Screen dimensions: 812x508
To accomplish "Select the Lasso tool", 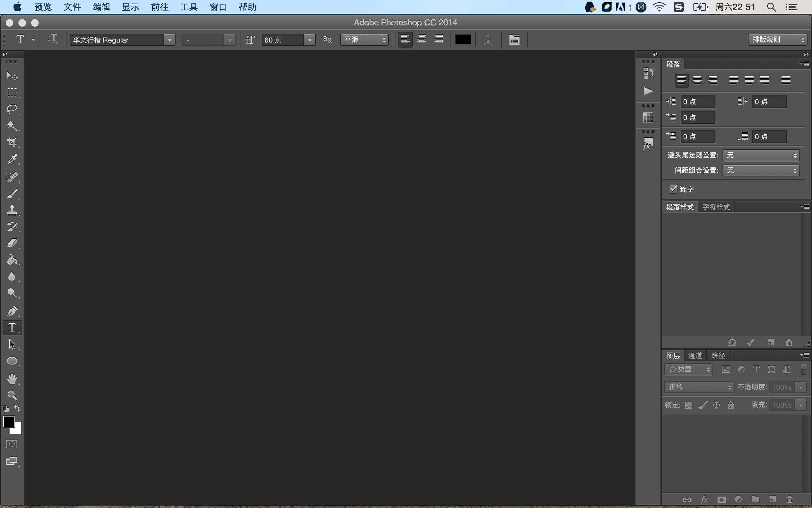I will tap(12, 109).
